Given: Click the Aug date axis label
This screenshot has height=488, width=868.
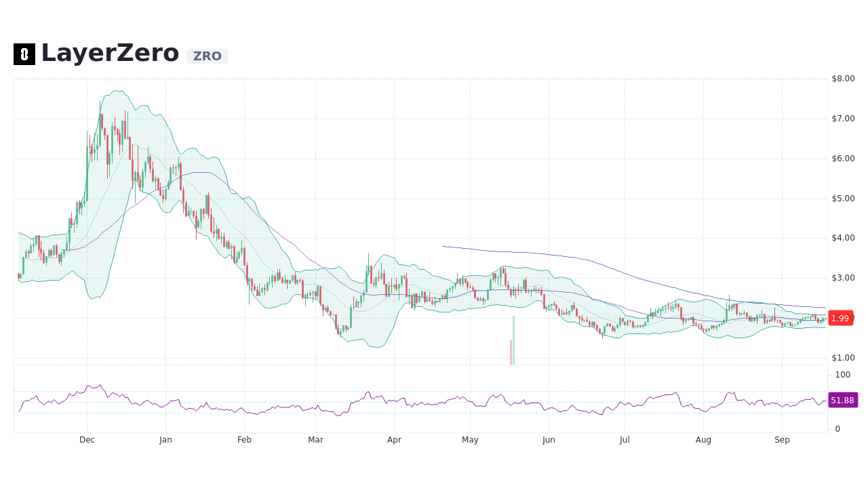Looking at the screenshot, I should pyautogui.click(x=703, y=440).
